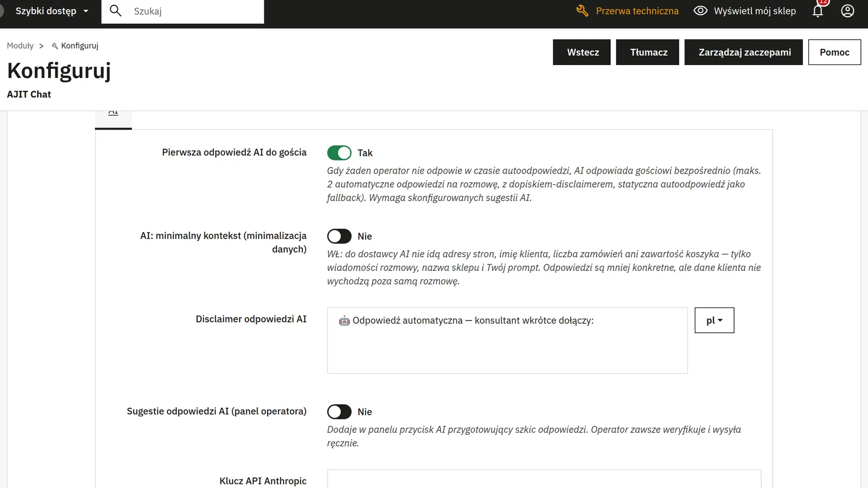Click the wrench icon beside Konfiguruj breadcrumb
868x488 pixels.
point(55,46)
